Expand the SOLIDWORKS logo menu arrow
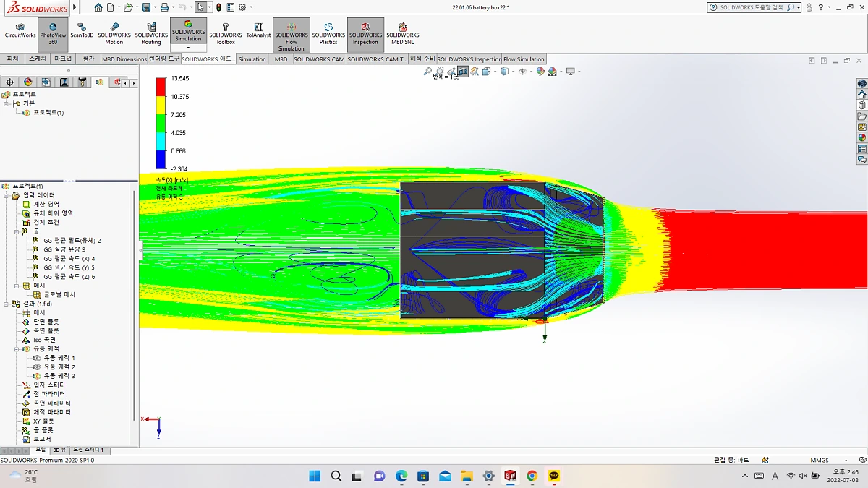 tap(75, 9)
